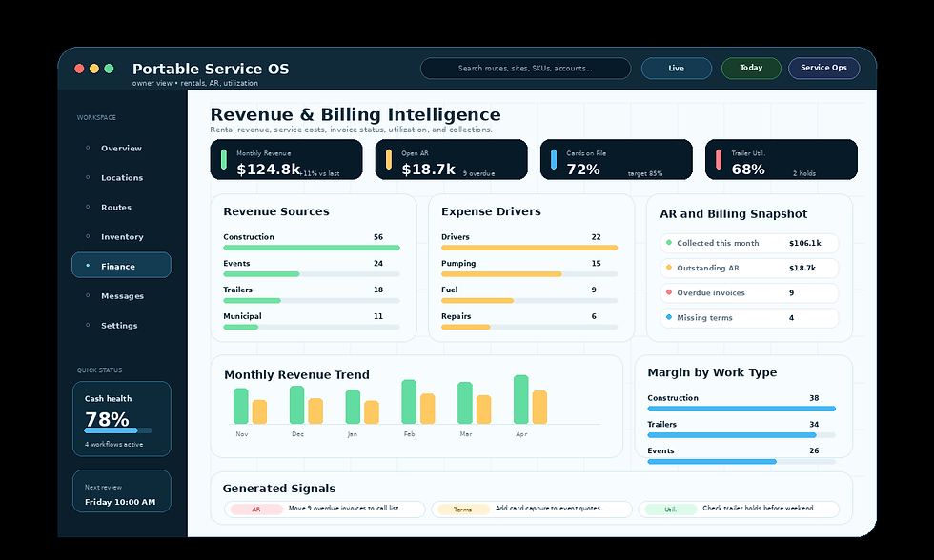Click the search routes, sites, SKUs field
Image resolution: width=934 pixels, height=560 pixels.
tap(525, 69)
